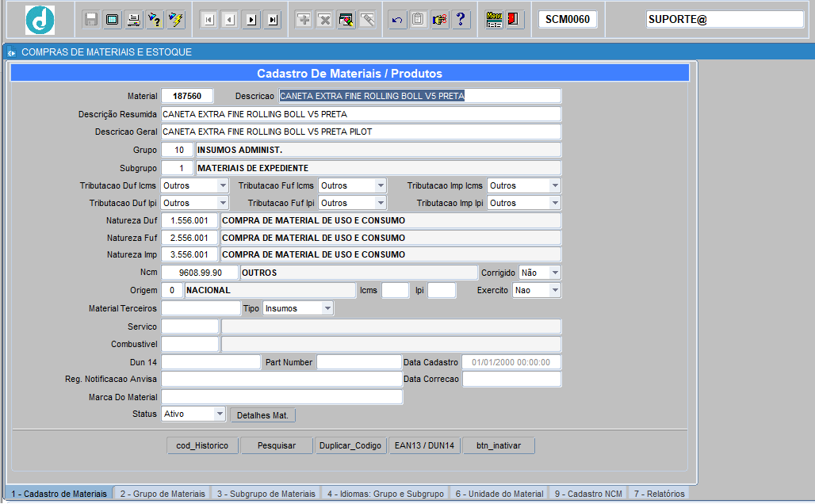This screenshot has width=815, height=504.
Task: Open the Tributacao Imp Ipi dropdown
Action: pos(555,203)
